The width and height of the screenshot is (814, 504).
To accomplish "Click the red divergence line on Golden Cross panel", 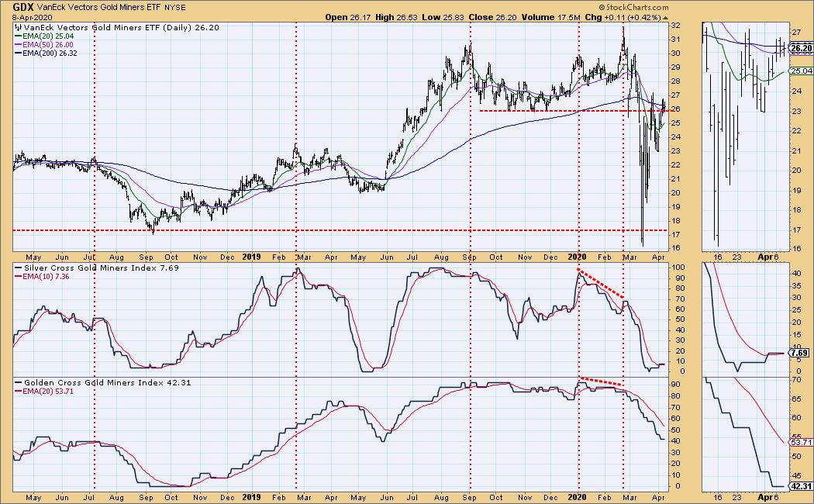I will 601,381.
